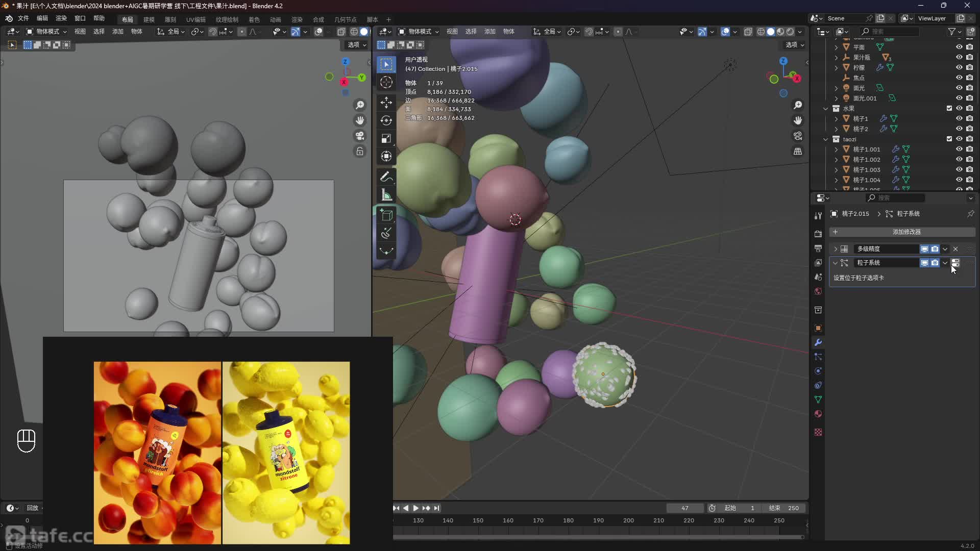
Task: Select the Measure tool
Action: coord(386,195)
